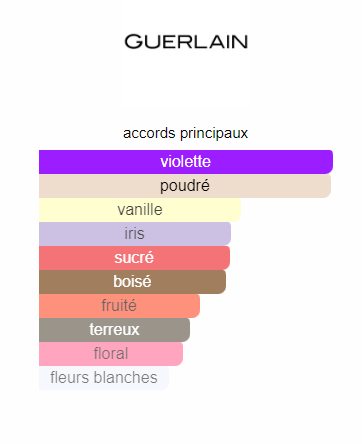The image size is (362, 444).
Task: Click the word 'violette' in the top bar
Action: (x=186, y=162)
